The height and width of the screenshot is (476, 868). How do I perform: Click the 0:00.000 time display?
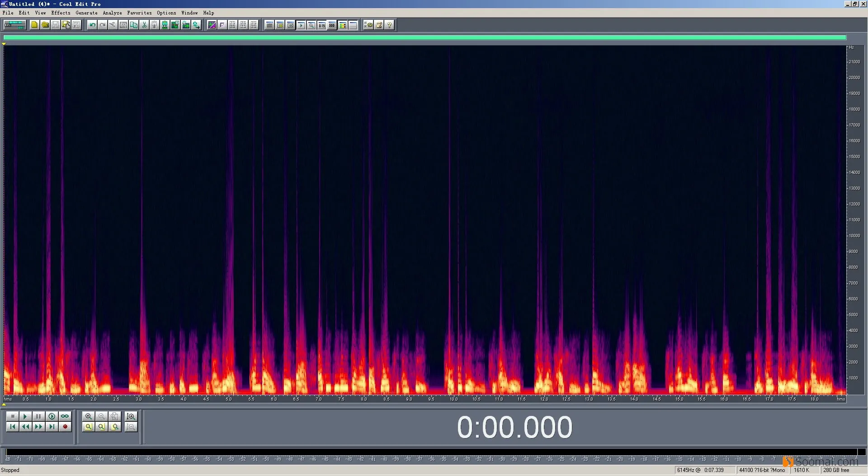(x=514, y=427)
